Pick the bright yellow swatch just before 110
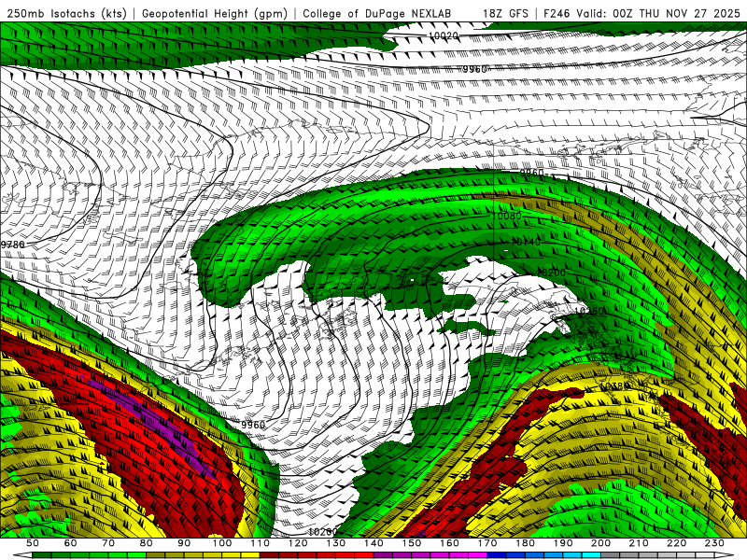Screen dimensions: 747x560 [250, 555]
